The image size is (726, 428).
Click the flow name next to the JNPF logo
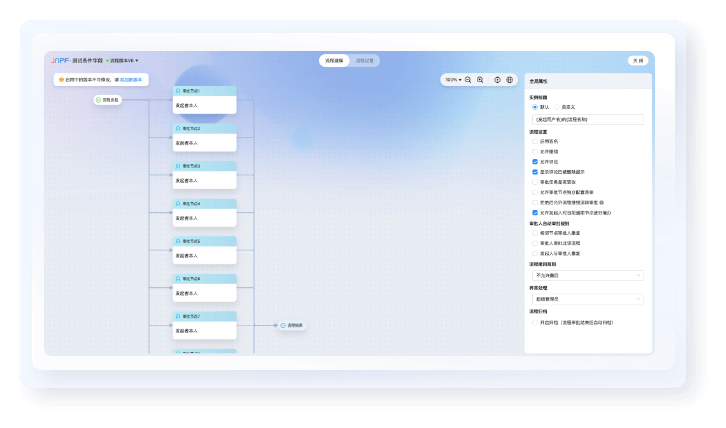[88, 61]
